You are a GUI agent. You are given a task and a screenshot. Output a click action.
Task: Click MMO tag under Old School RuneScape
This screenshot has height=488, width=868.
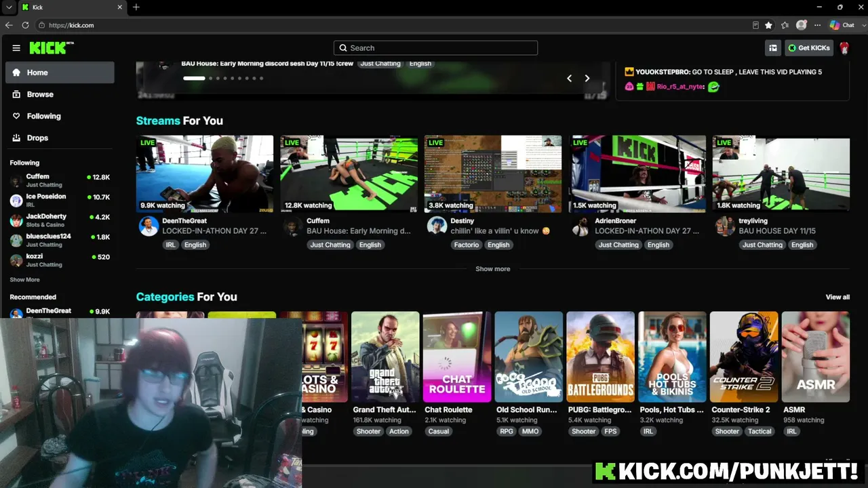click(530, 431)
